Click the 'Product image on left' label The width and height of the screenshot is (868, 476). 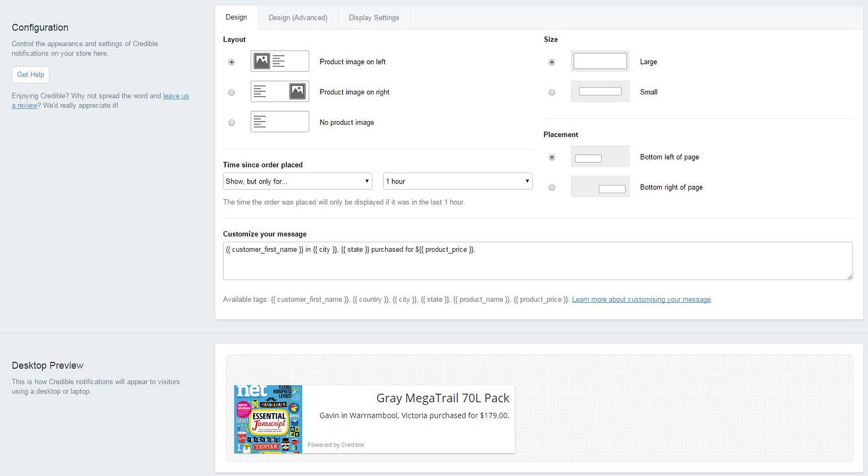[x=353, y=62]
